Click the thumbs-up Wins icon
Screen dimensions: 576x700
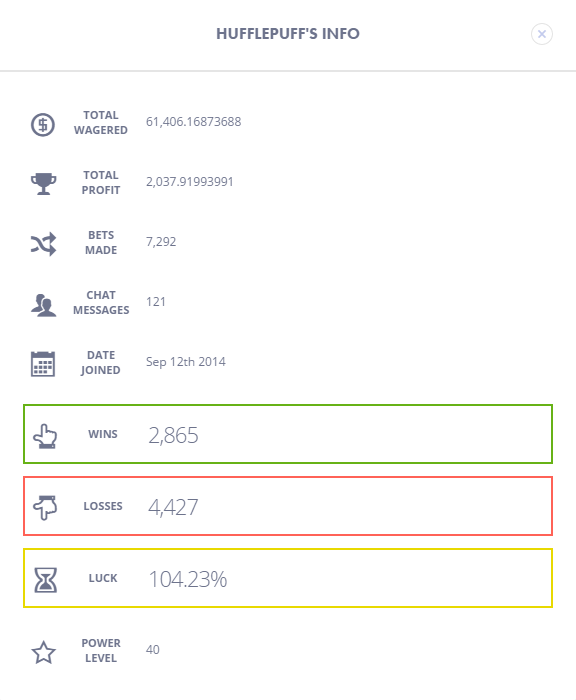click(x=45, y=436)
